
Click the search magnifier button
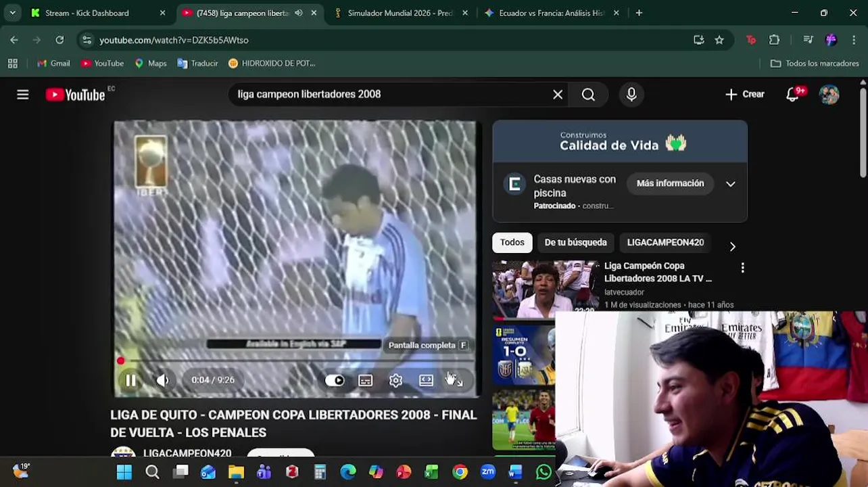588,95
